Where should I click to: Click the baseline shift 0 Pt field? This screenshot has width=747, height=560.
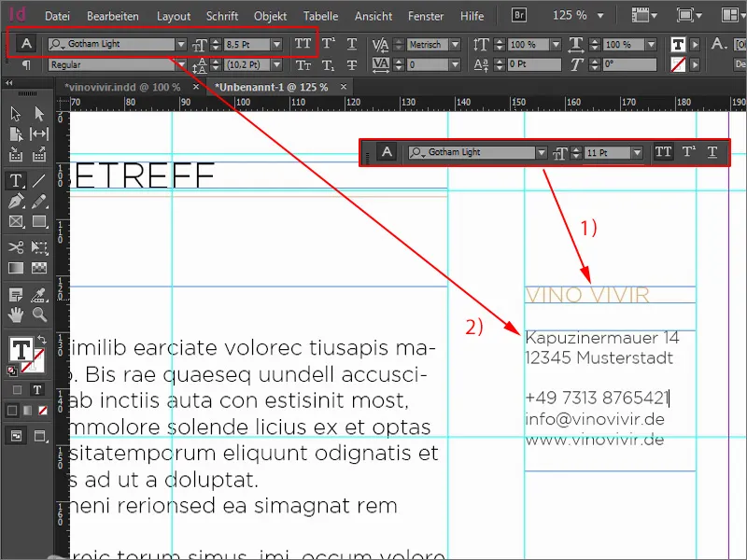(534, 64)
